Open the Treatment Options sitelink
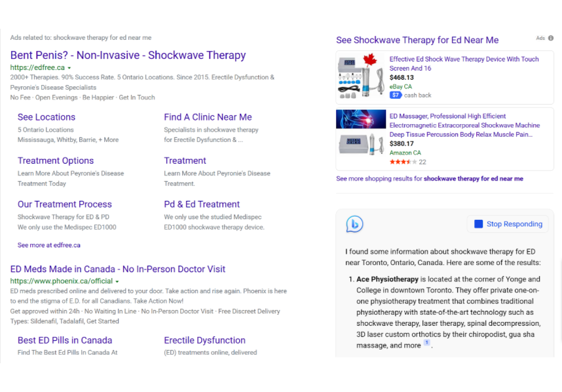 (x=56, y=161)
